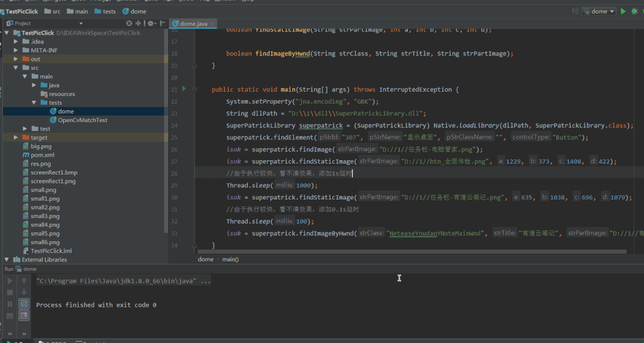Click the stop icon in the Run panel
The image size is (644, 343).
point(10,292)
